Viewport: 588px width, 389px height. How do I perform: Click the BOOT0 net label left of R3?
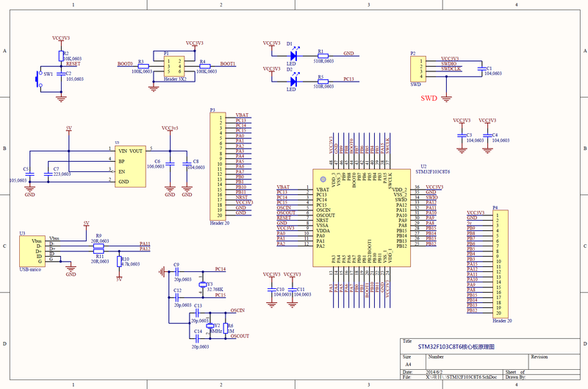click(x=125, y=64)
